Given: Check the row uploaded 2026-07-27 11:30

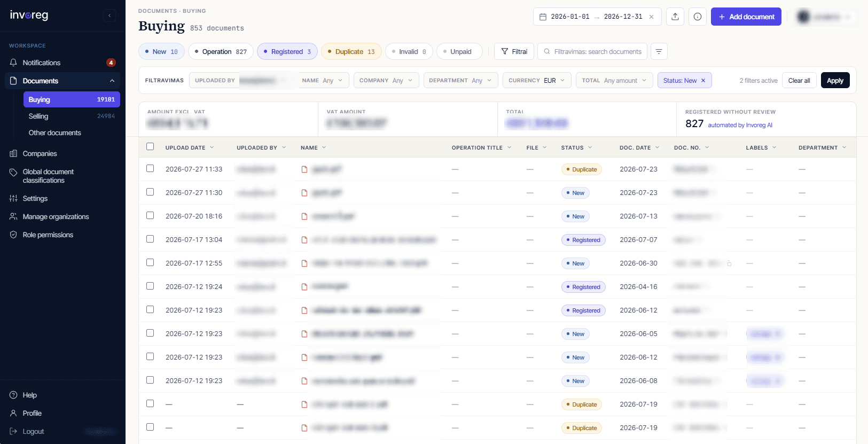Looking at the screenshot, I should pos(150,192).
